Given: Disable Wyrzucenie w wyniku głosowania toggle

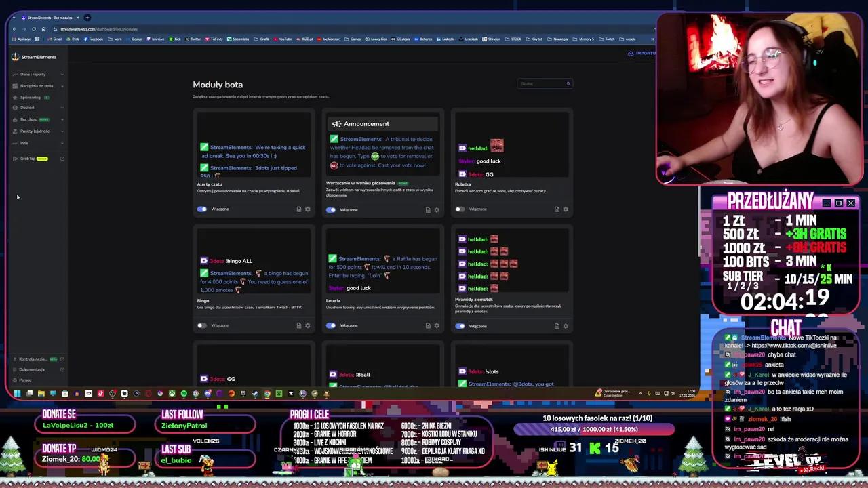Looking at the screenshot, I should (331, 210).
